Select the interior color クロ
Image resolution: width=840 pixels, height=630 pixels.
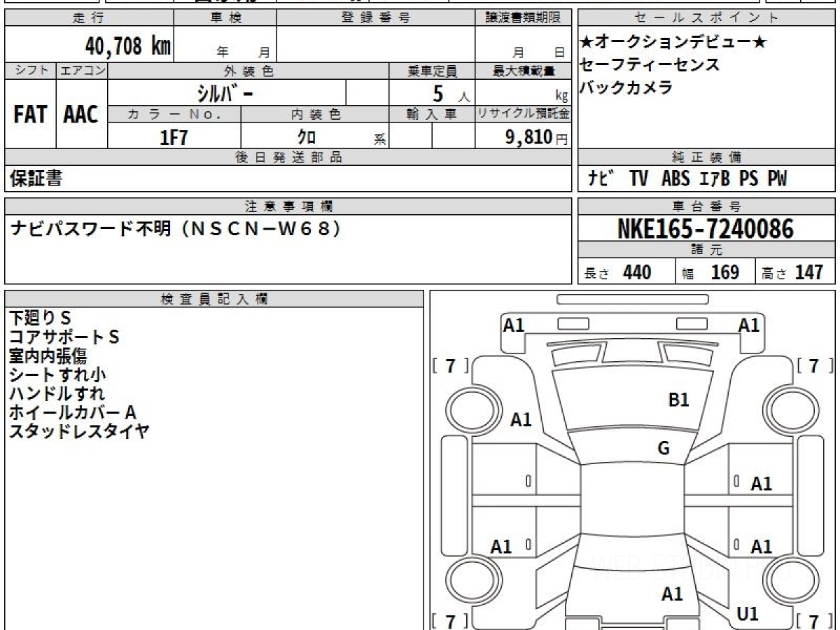tap(307, 137)
